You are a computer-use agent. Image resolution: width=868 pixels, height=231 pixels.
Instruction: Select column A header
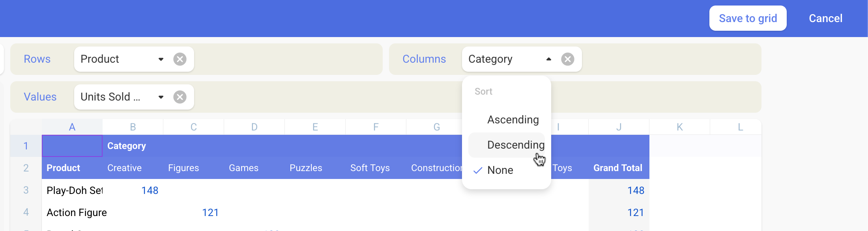(72, 127)
